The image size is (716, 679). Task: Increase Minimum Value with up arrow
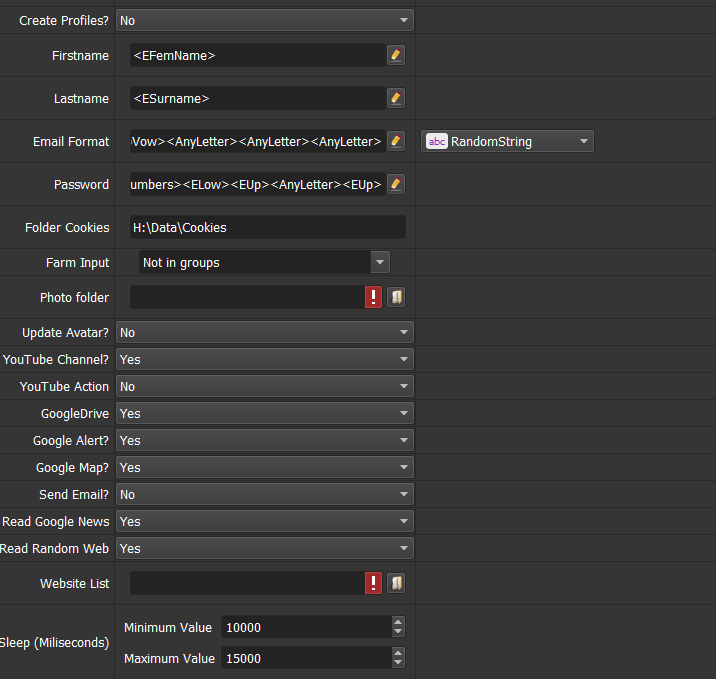(x=398, y=622)
